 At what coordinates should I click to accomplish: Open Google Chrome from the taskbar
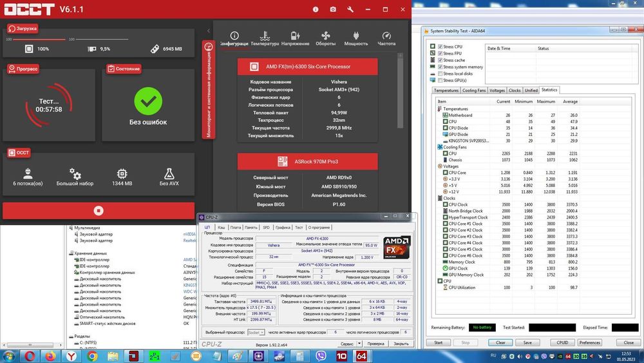pyautogui.click(x=92, y=356)
